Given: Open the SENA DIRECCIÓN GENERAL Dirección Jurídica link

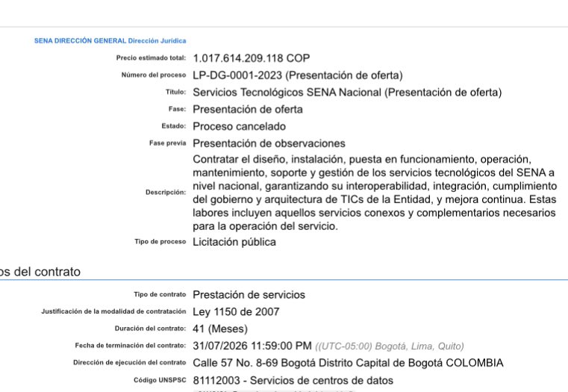Looking at the screenshot, I should pyautogui.click(x=110, y=41).
